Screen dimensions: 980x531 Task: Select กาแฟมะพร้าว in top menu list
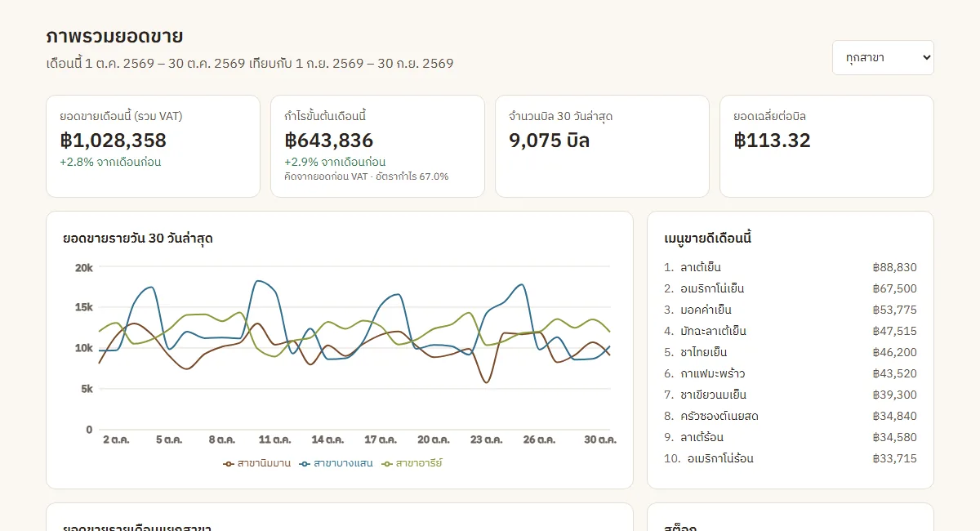(x=712, y=373)
